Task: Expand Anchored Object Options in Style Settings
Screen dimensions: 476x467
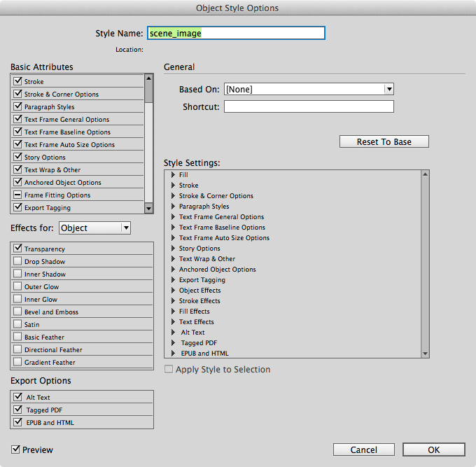Action: pos(173,270)
